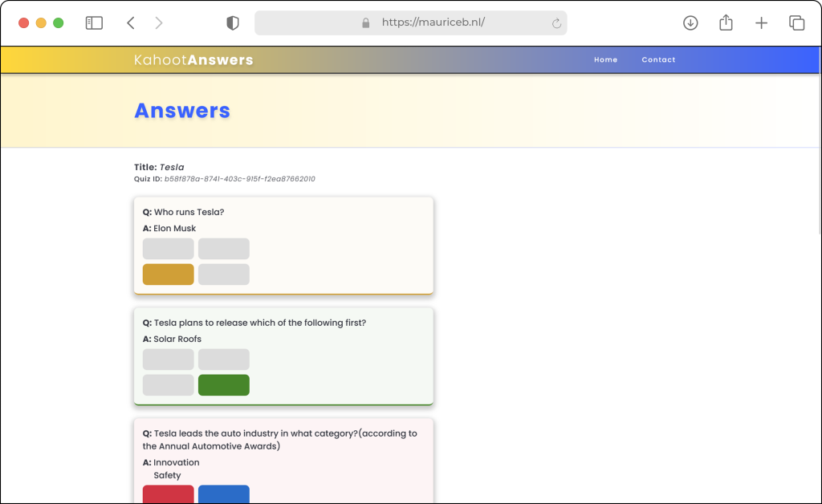Open the Home menu item
Image resolution: width=822 pixels, height=504 pixels.
[x=605, y=59]
